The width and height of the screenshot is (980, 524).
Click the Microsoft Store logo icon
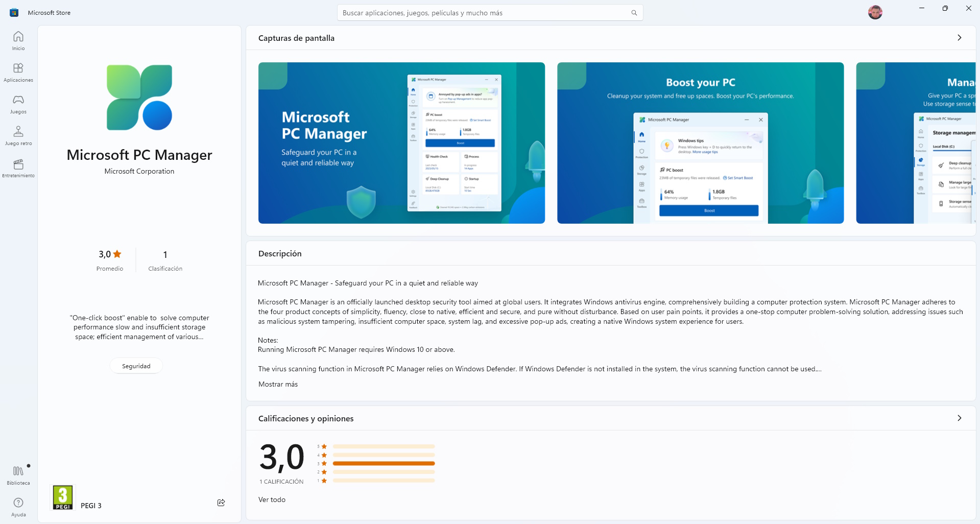pyautogui.click(x=14, y=13)
